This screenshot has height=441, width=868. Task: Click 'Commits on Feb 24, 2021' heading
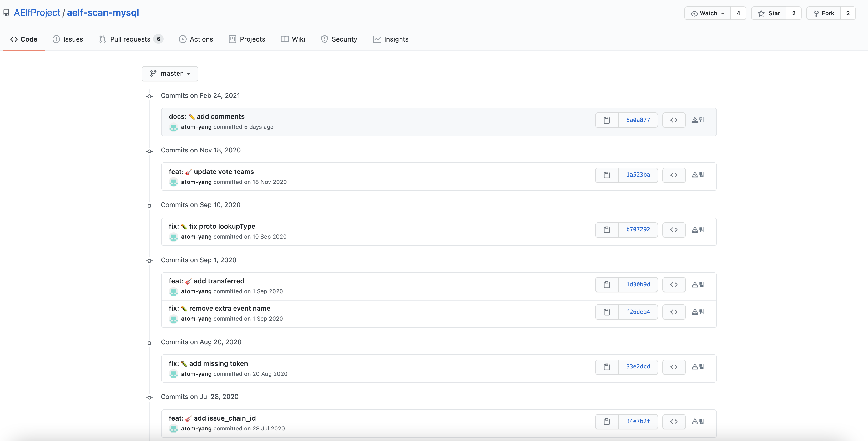tap(200, 96)
